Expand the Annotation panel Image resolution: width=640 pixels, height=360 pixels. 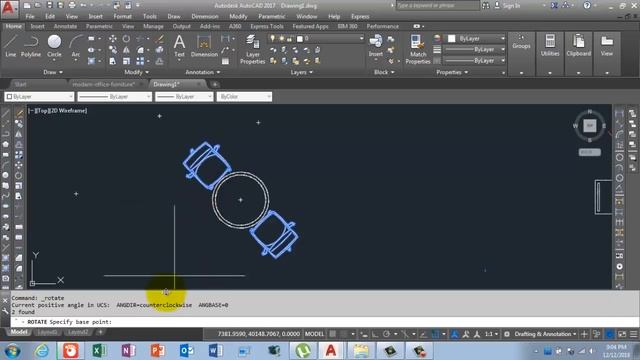click(202, 72)
